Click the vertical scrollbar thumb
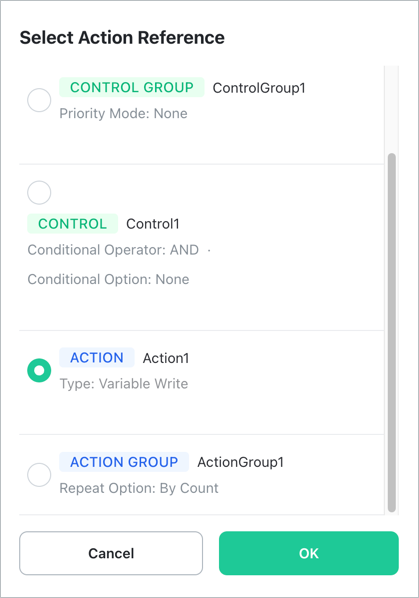This screenshot has width=419, height=598. click(392, 333)
